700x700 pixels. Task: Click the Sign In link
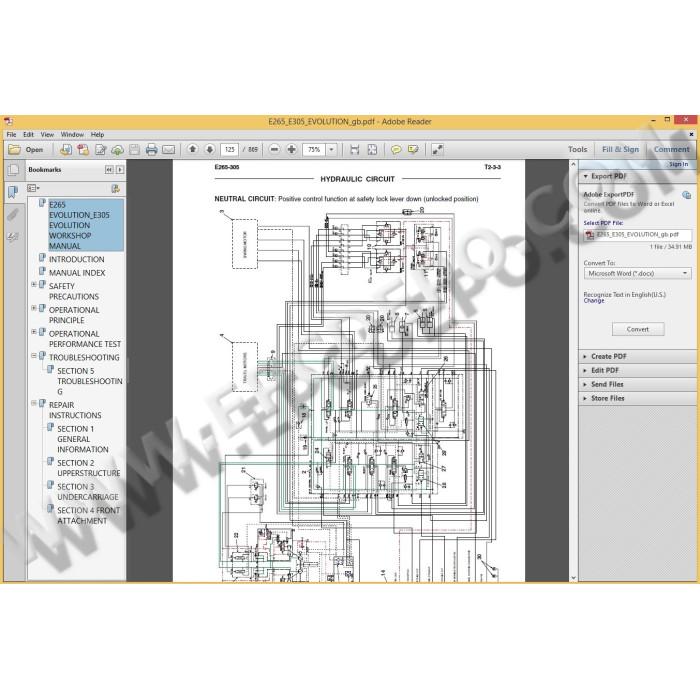678,164
